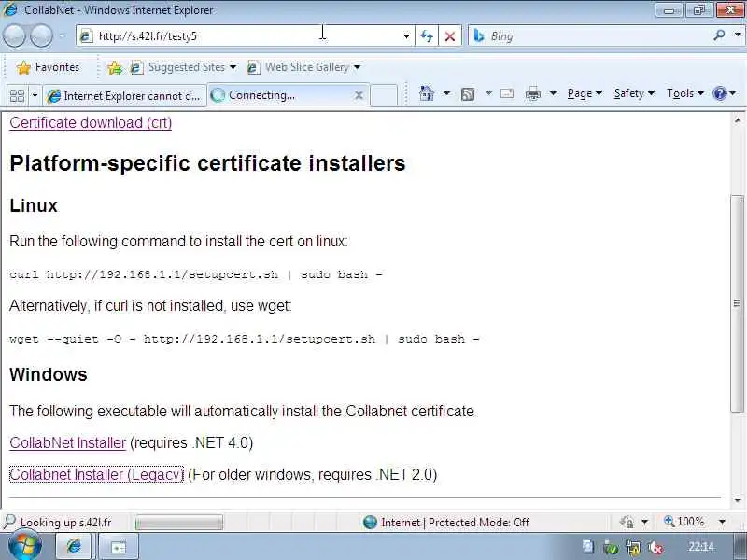Click the status bar privacy lock icon
This screenshot has width=747, height=560.
point(627,523)
